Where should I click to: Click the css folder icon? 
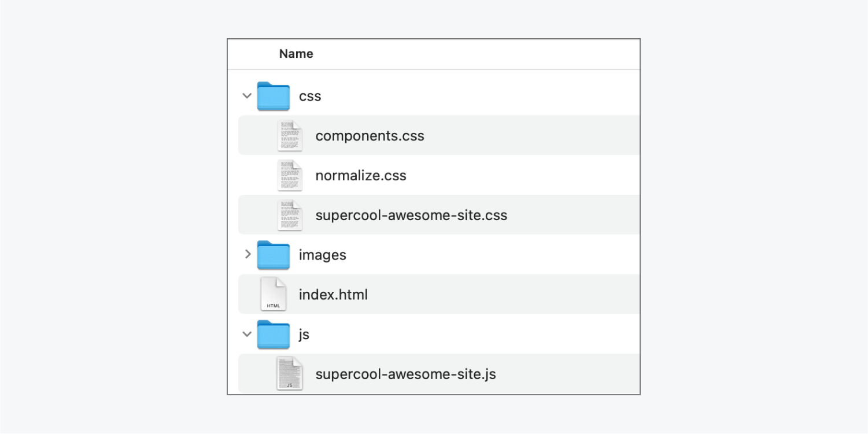pyautogui.click(x=274, y=96)
